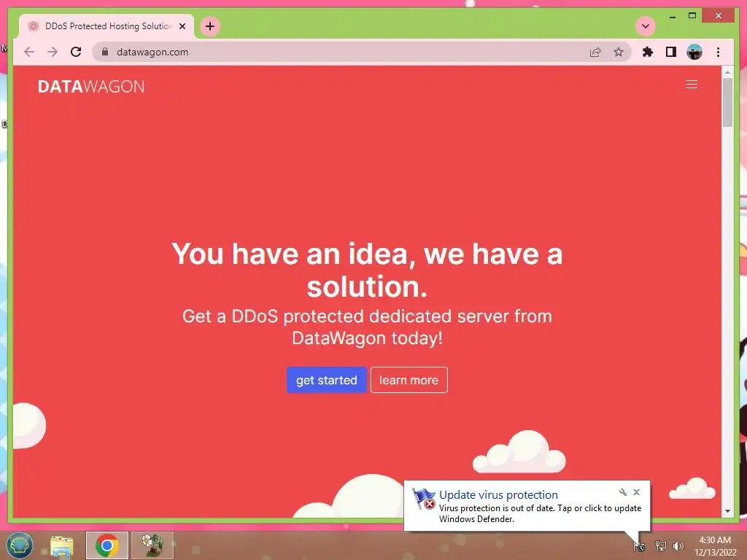
Task: Click the get started button
Action: (326, 380)
